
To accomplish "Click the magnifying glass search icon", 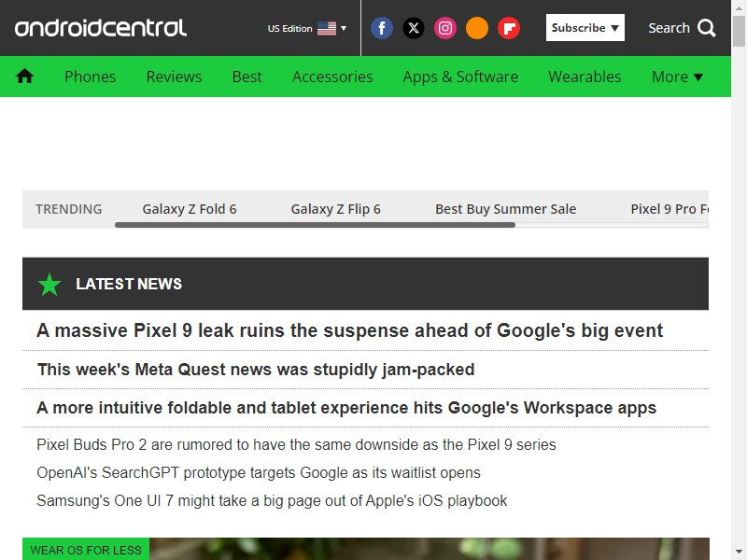I will tap(707, 28).
